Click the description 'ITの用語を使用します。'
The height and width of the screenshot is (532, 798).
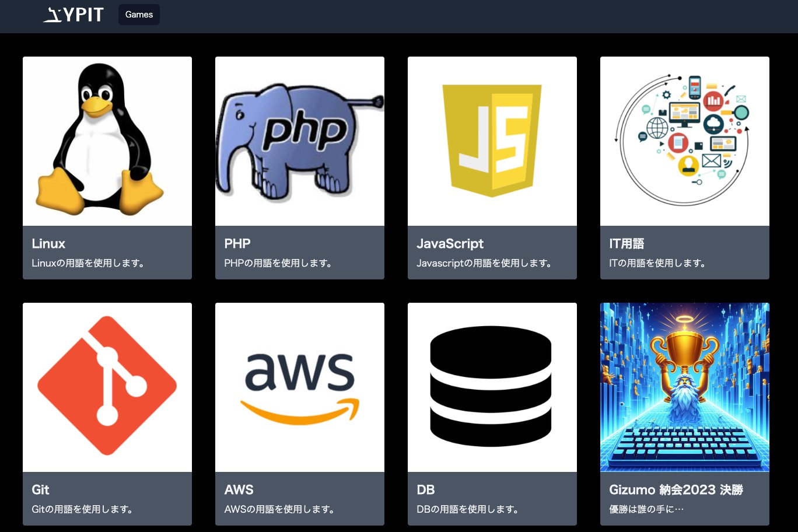(657, 263)
